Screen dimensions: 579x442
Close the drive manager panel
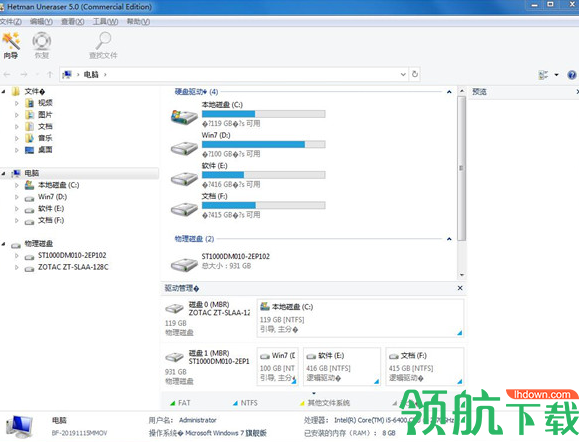click(x=460, y=288)
